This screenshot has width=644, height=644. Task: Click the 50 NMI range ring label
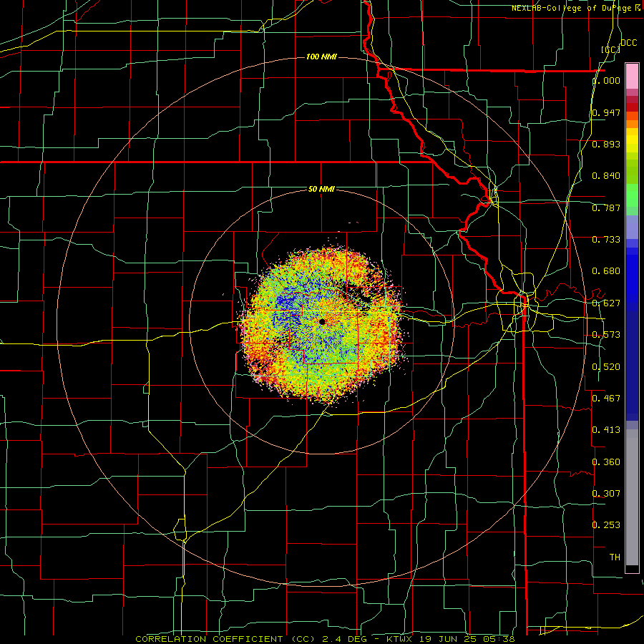321,189
